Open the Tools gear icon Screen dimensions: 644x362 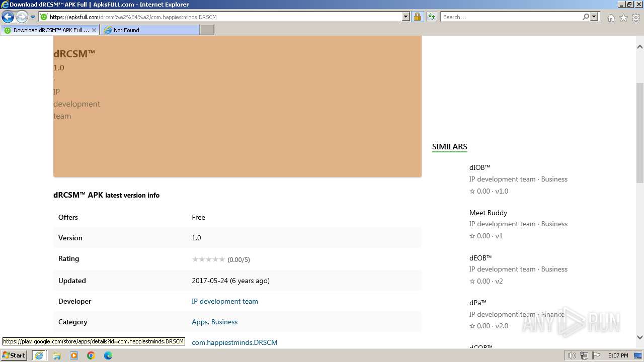click(635, 18)
